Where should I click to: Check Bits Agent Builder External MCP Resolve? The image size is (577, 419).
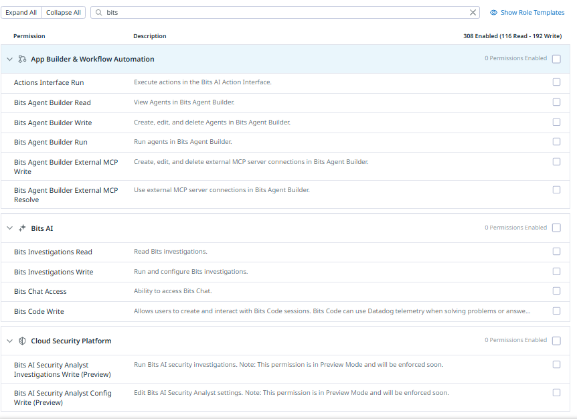(x=556, y=190)
